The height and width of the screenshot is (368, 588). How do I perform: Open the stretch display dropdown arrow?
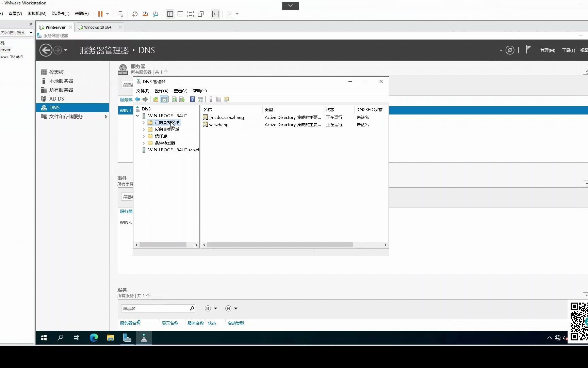tap(237, 14)
